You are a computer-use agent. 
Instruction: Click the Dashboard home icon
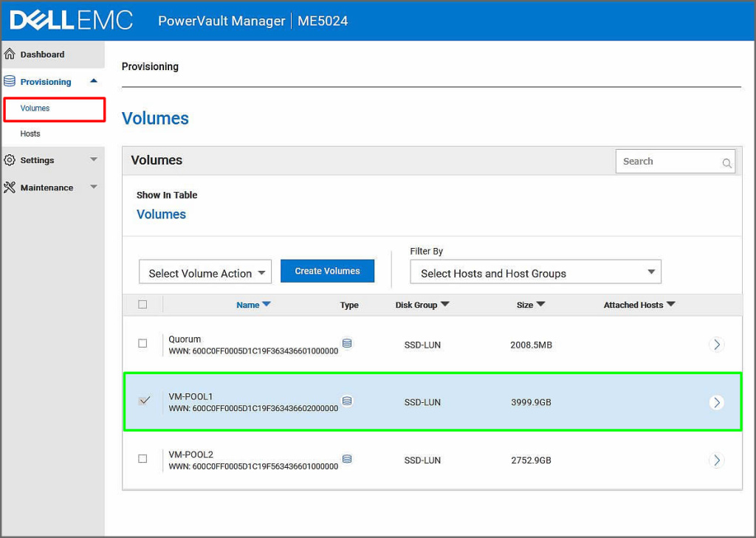[10, 54]
